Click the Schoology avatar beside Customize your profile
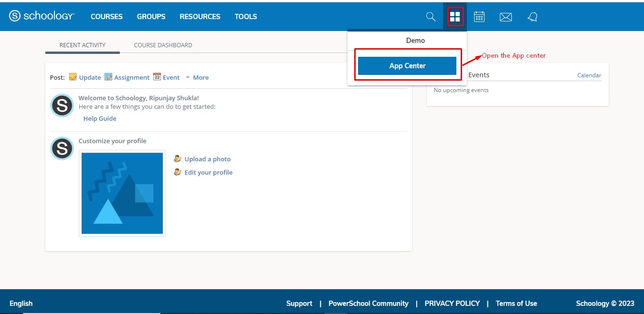644x314 pixels. coord(62,148)
